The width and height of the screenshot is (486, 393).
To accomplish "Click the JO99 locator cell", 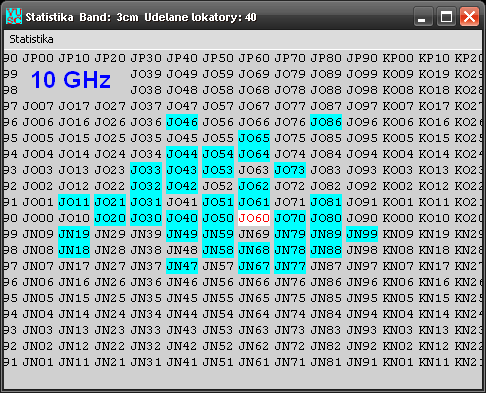I will pos(362,74).
